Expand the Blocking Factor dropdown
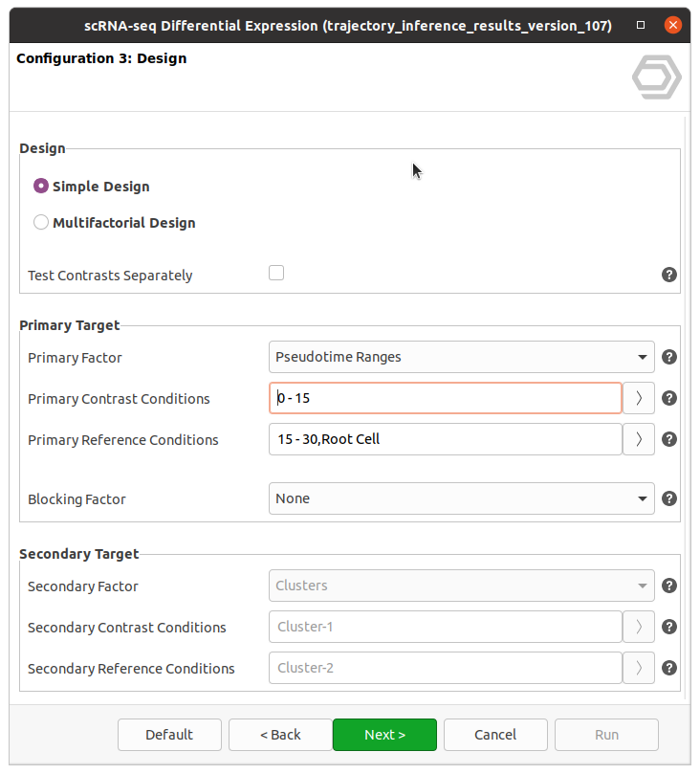 (x=461, y=498)
